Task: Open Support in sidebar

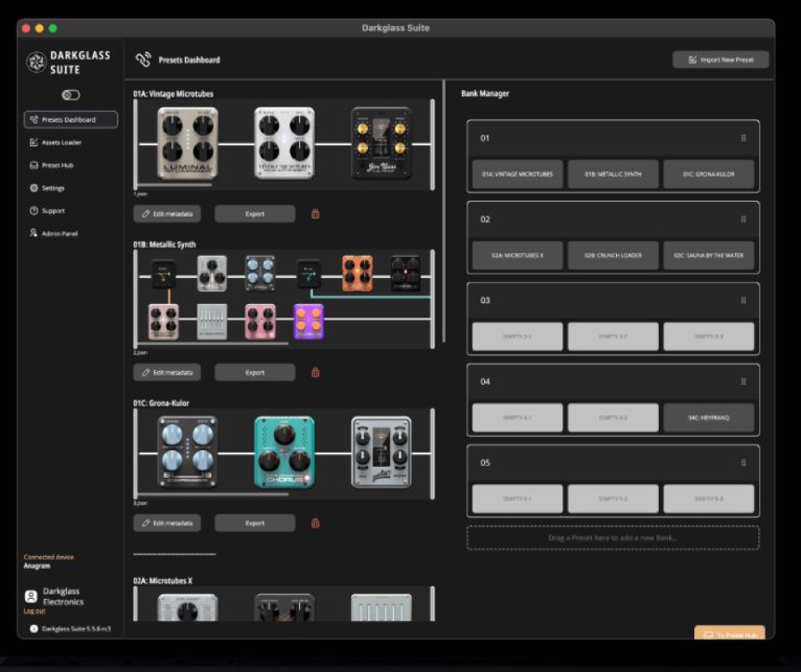Action: pyautogui.click(x=47, y=211)
